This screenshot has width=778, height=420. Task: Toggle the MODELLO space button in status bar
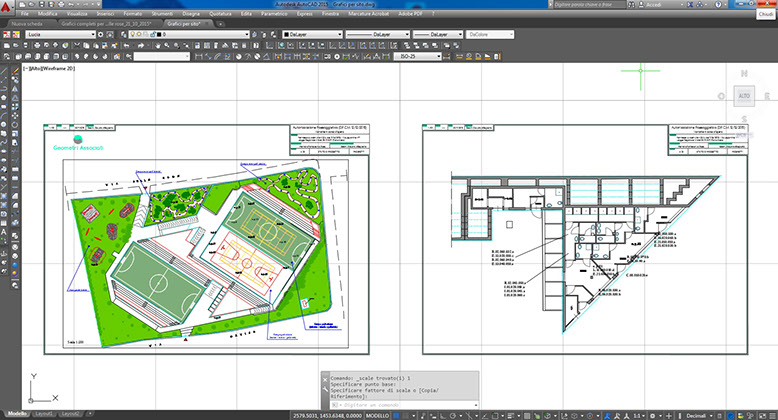point(378,413)
